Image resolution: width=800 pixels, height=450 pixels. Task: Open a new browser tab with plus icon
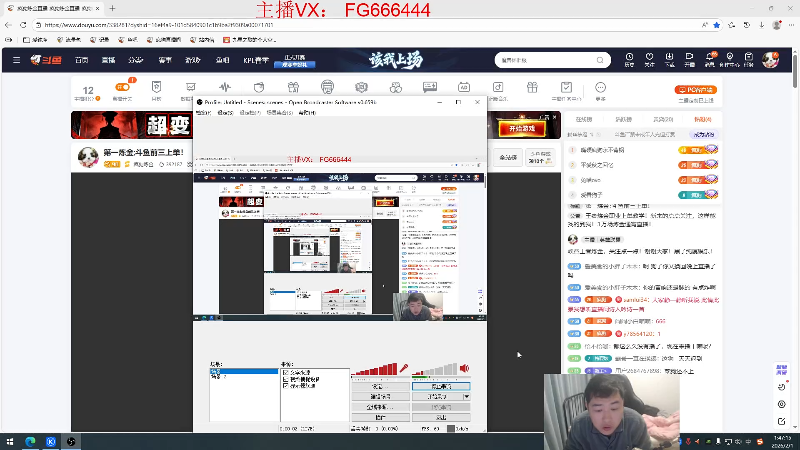click(112, 8)
